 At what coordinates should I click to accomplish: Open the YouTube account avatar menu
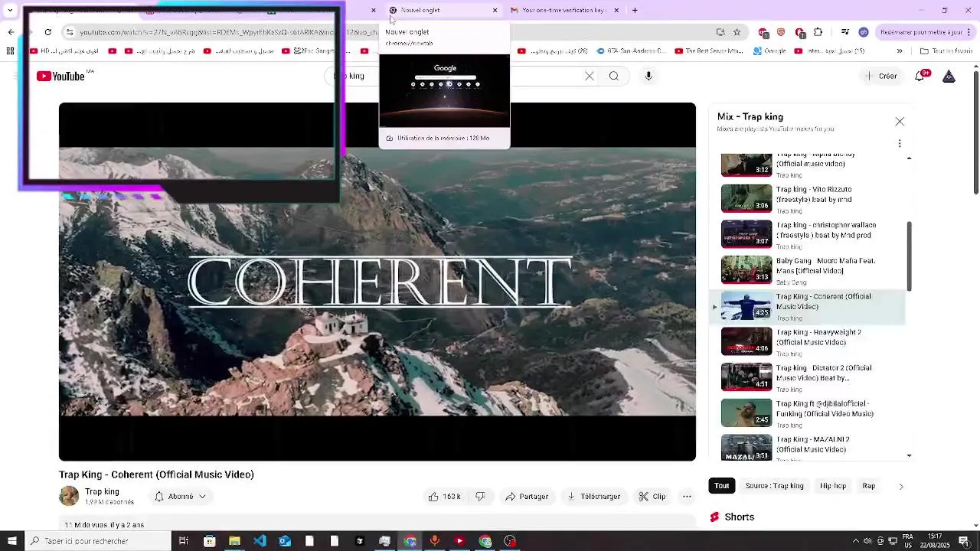(x=949, y=76)
